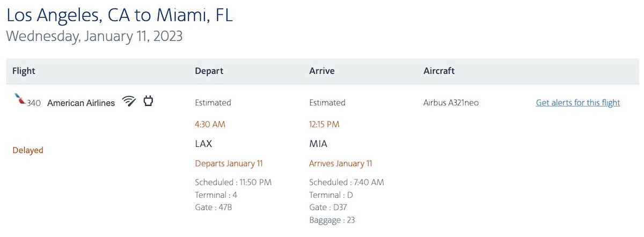Image resolution: width=644 pixels, height=237 pixels.
Task: Select the American Airlines carrier name
Action: 81,103
